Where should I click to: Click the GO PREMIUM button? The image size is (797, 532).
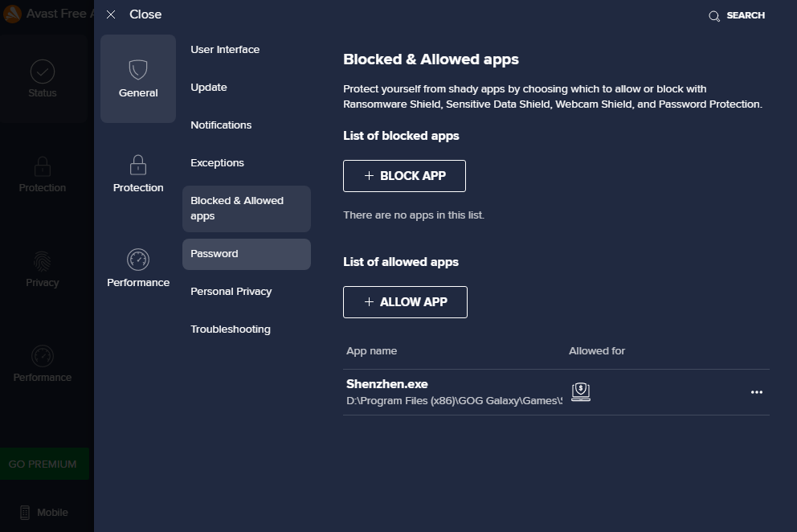pyautogui.click(x=44, y=464)
